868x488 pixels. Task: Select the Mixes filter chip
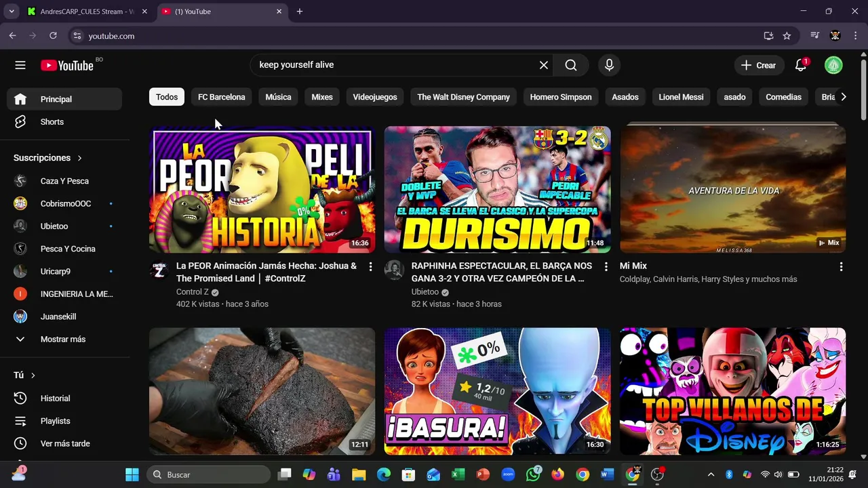tap(322, 97)
